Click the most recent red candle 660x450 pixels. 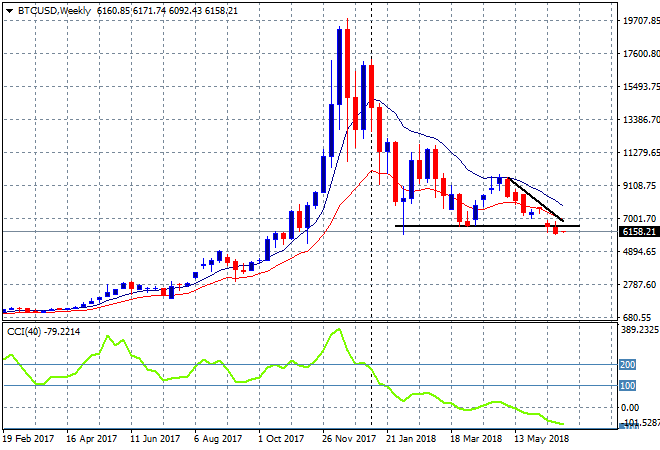[x=555, y=230]
